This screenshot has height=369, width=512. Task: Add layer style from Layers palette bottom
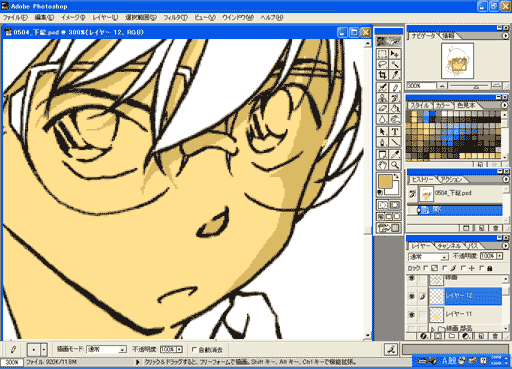click(x=424, y=336)
